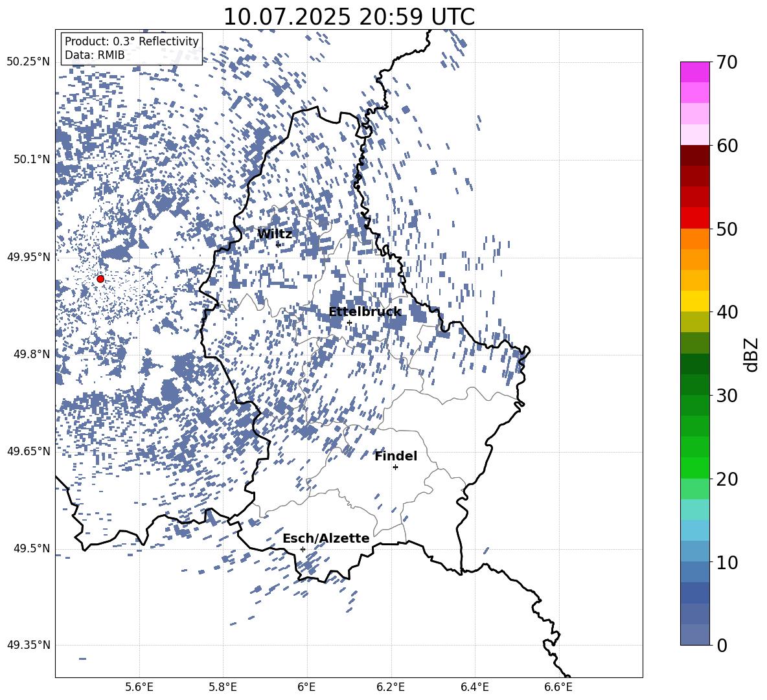This screenshot has width=767, height=700.
Task: Click the 49.95°N latitude label
Action: [29, 256]
